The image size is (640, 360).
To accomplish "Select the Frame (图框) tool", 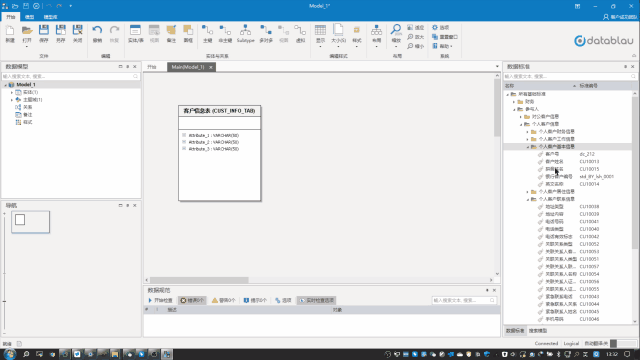I will [x=188, y=33].
